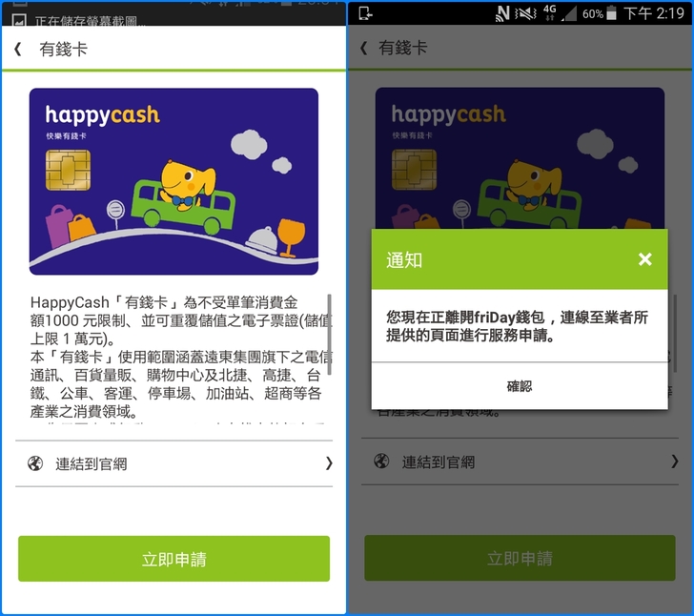Tap the dog-in-bus illustration on left card

coord(184,197)
